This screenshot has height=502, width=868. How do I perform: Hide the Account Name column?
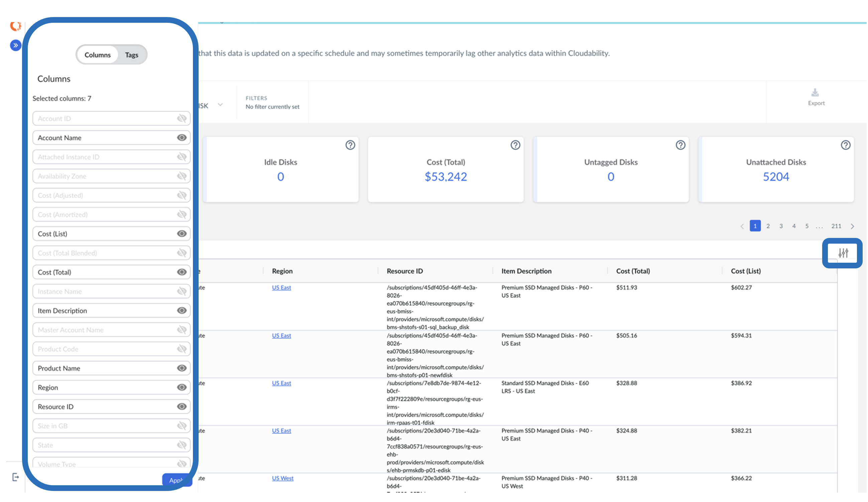pyautogui.click(x=182, y=138)
